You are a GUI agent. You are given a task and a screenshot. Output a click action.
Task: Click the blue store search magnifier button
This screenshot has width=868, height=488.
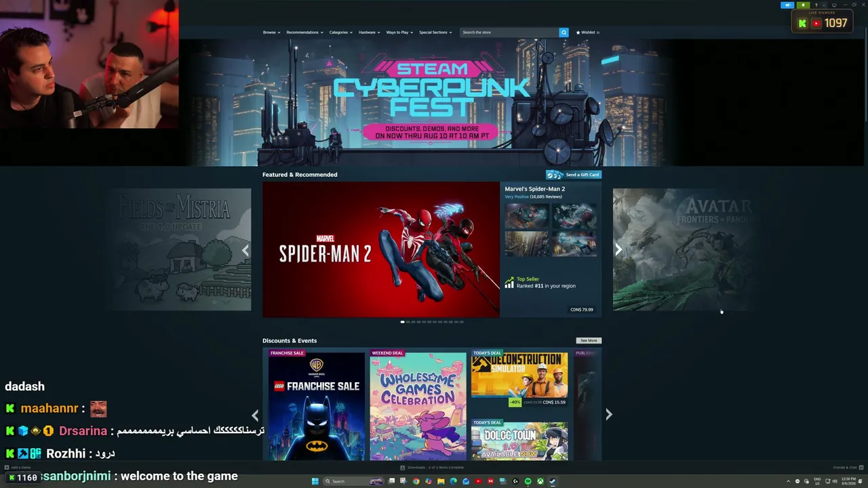pos(564,33)
